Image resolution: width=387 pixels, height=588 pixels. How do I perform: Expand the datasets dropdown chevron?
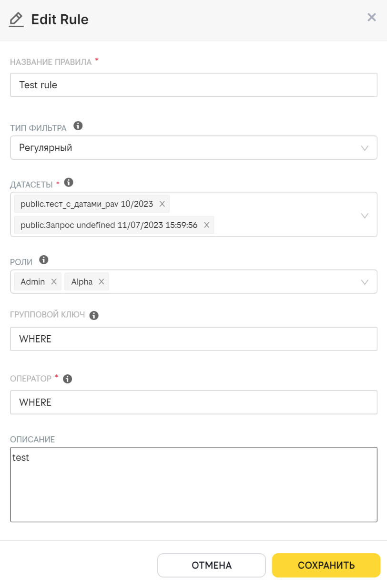coord(365,215)
